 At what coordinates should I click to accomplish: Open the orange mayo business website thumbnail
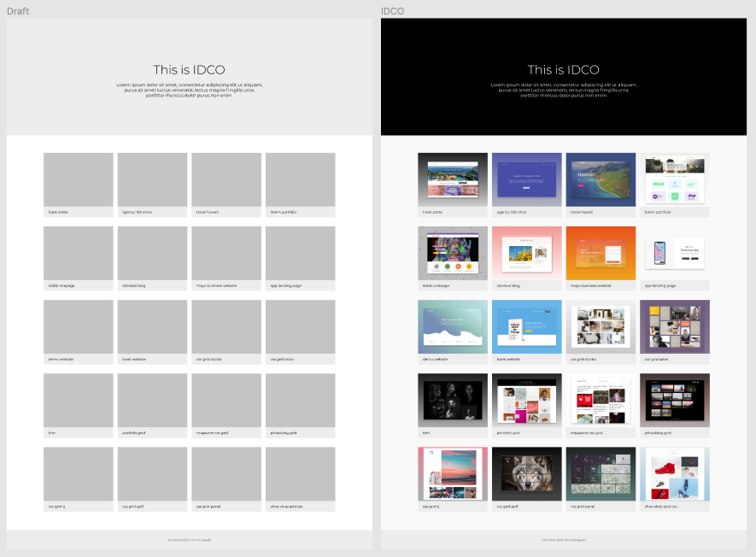601,253
